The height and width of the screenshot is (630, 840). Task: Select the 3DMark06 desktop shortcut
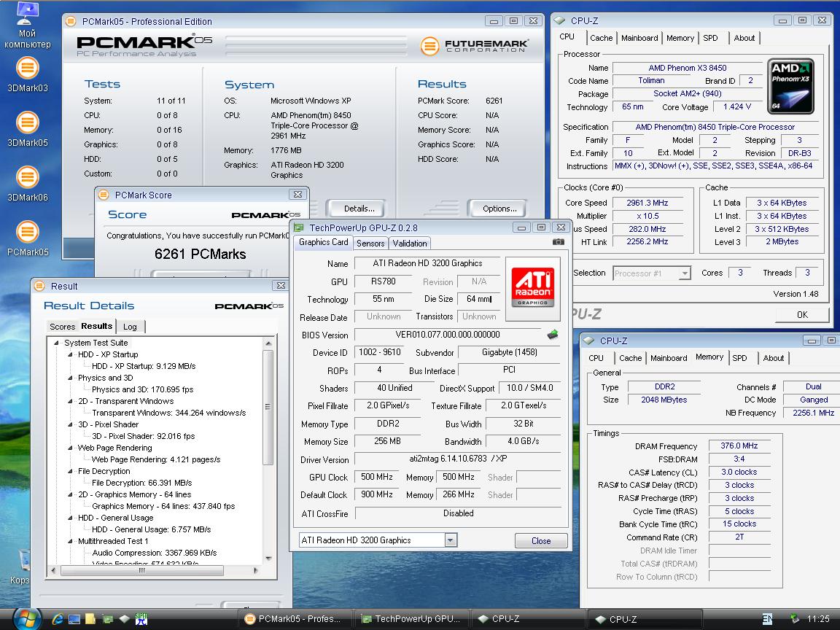click(x=27, y=184)
